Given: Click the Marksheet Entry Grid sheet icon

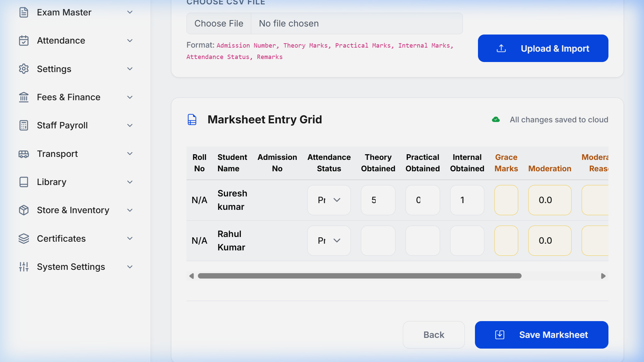Looking at the screenshot, I should coord(192,120).
